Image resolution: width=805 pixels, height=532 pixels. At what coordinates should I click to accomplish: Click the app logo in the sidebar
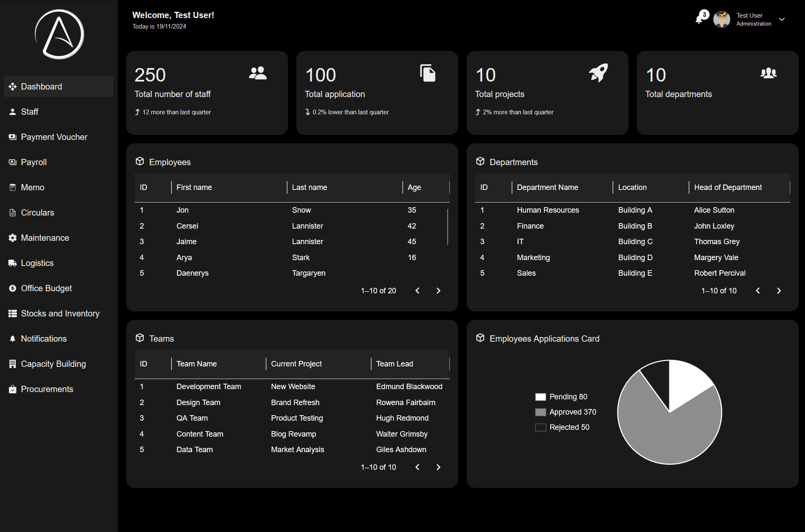click(x=59, y=34)
